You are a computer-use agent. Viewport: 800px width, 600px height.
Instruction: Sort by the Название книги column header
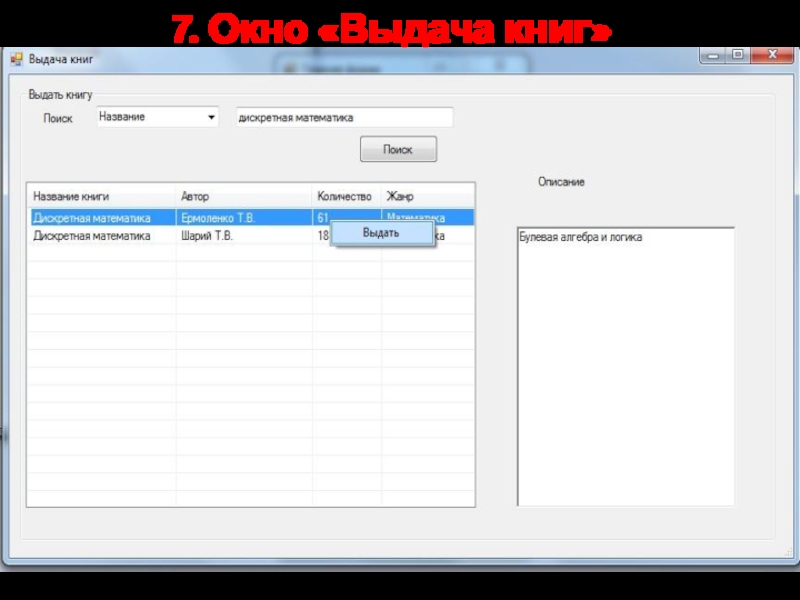click(100, 196)
